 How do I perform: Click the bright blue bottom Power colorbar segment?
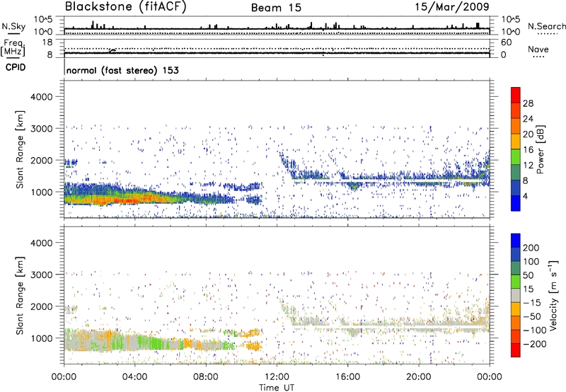pyautogui.click(x=516, y=203)
